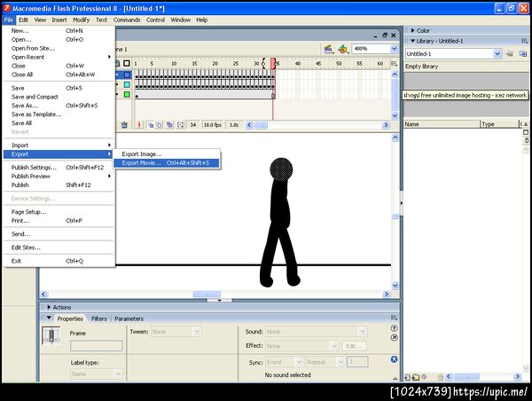Collapse the Library - Untitled-1 panel

(x=412, y=41)
